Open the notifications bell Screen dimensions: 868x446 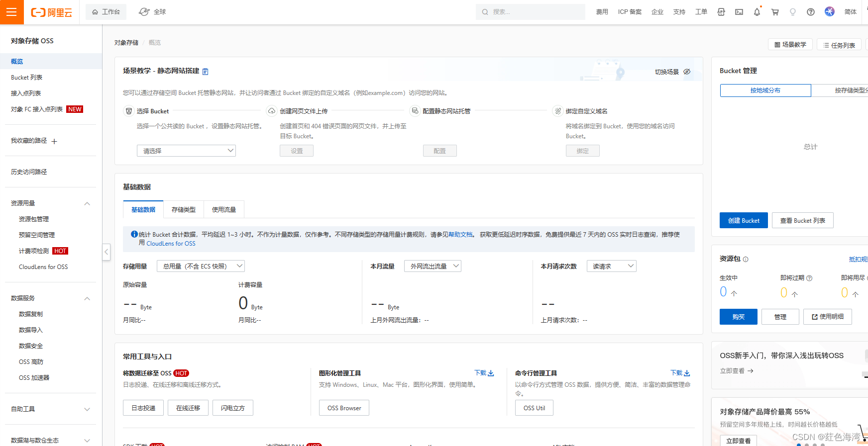point(757,12)
